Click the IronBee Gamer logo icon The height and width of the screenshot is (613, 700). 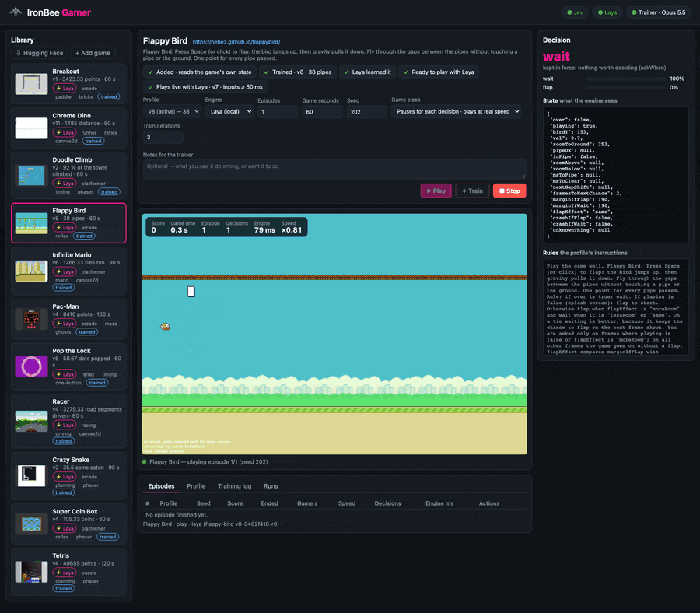pyautogui.click(x=16, y=12)
